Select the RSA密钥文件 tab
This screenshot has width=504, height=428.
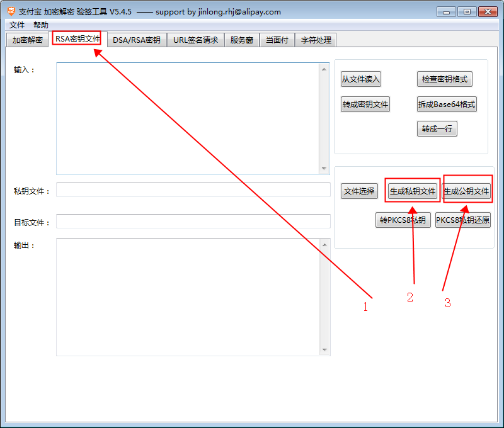click(x=77, y=39)
